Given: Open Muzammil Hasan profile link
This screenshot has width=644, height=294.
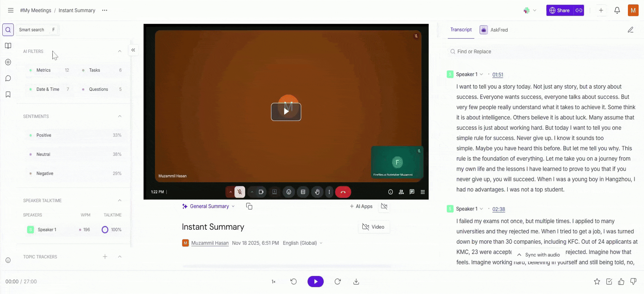Looking at the screenshot, I should pos(210,243).
